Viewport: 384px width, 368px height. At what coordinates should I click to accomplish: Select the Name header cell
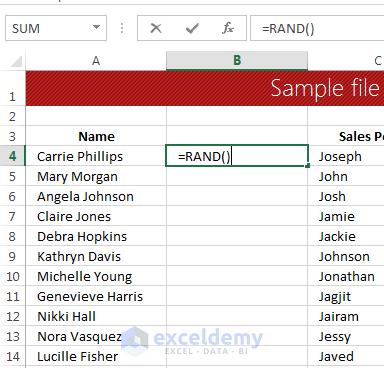[x=96, y=136]
